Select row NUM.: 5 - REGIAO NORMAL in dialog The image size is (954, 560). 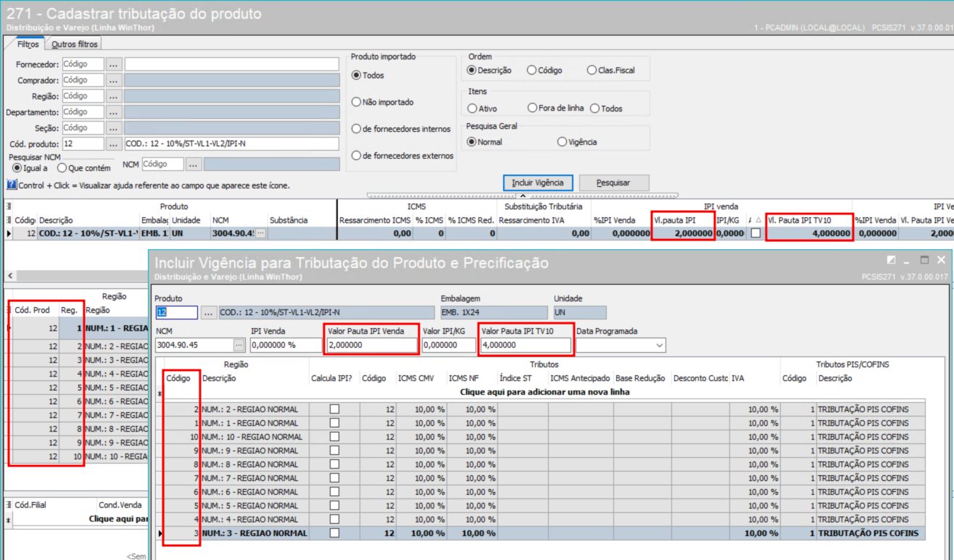point(540,506)
